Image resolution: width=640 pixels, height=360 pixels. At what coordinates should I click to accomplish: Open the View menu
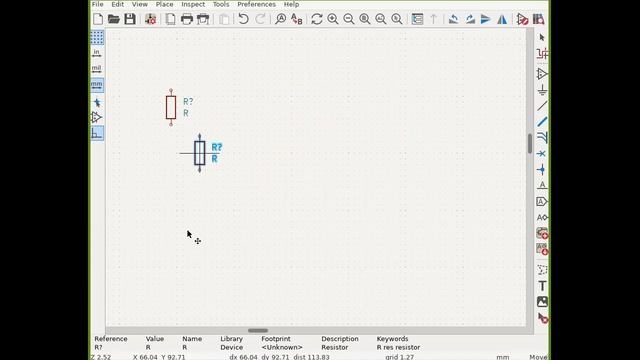click(140, 4)
